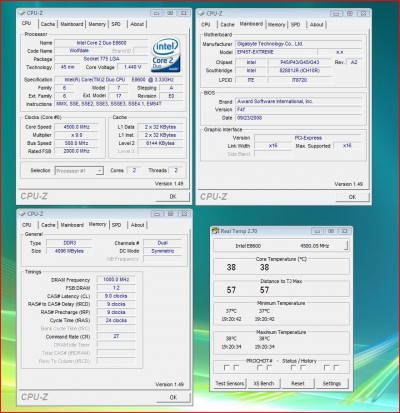The height and width of the screenshot is (413, 400).
Task: Toggle second PROCHOT# status checkbox
Action: tap(236, 367)
